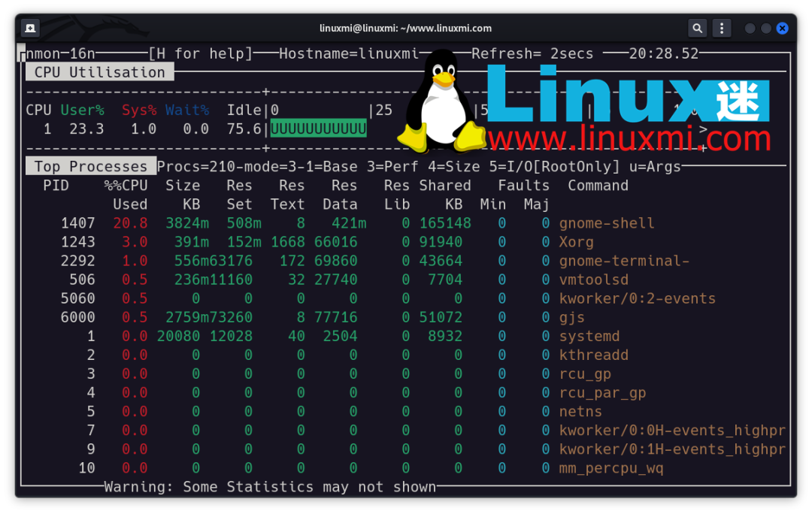Minimize the terminal window
This screenshot has height=514, width=812.
(x=750, y=29)
